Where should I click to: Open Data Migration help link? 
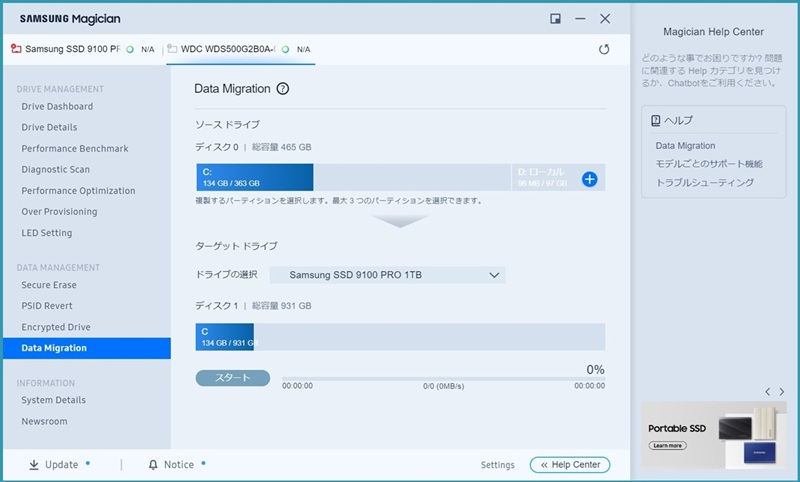(x=685, y=146)
